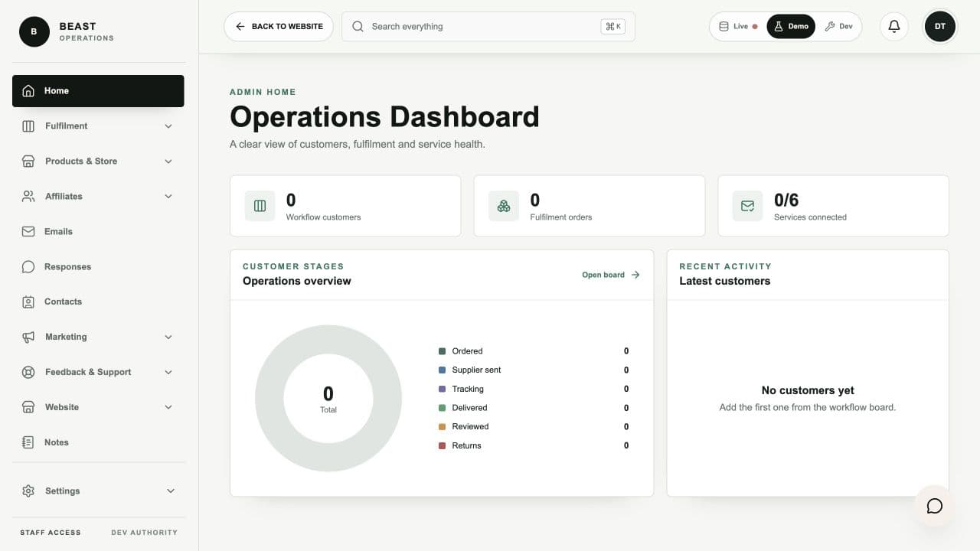Click the Services connected mail icon

coord(747,206)
